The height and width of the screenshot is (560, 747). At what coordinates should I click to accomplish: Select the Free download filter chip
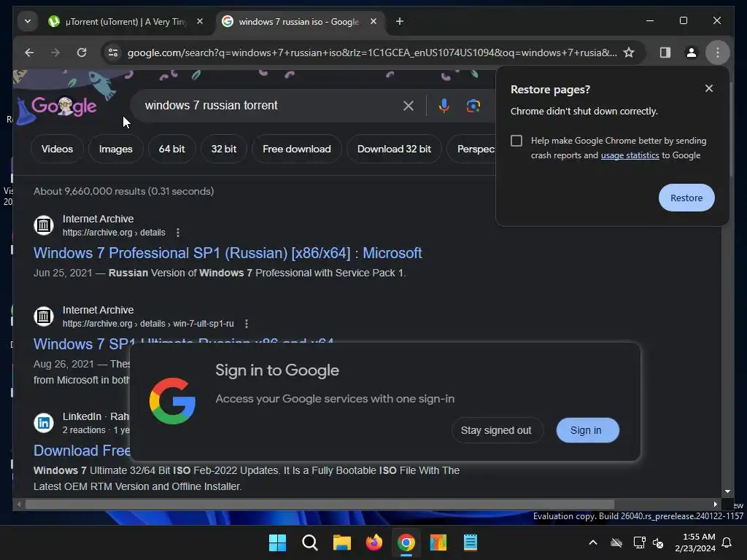point(297,149)
